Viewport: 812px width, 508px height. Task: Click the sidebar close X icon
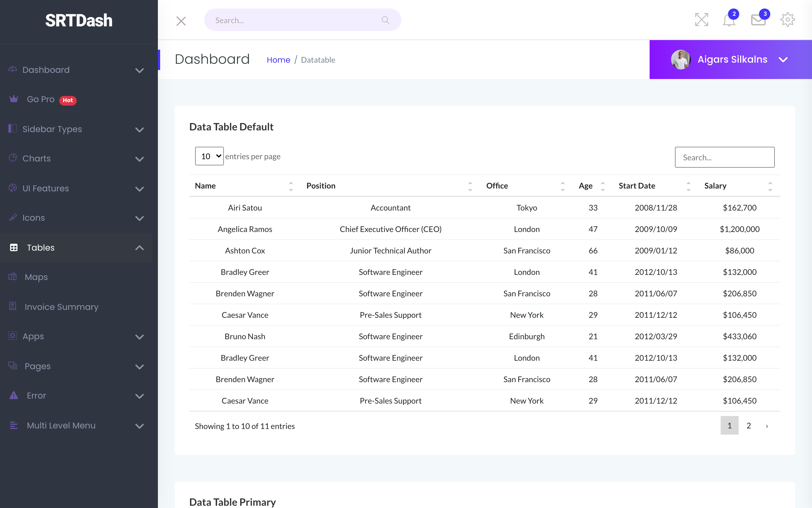click(x=181, y=21)
